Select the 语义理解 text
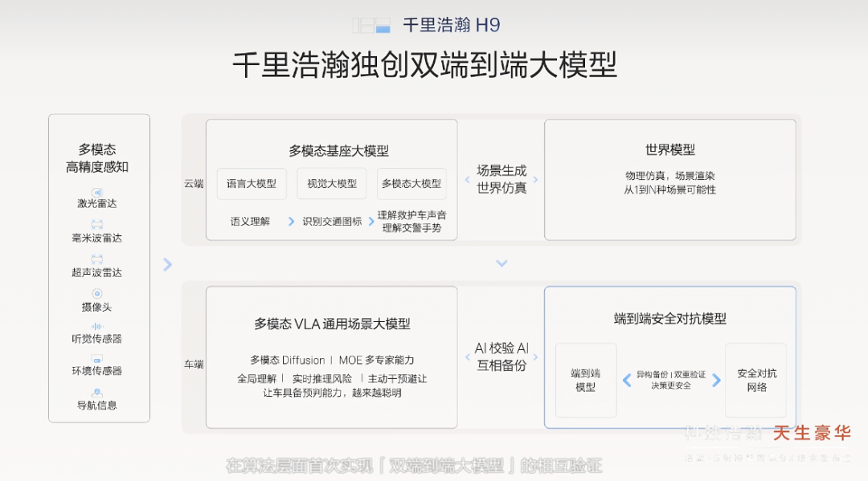Viewport: 868px width, 481px height. tap(250, 222)
